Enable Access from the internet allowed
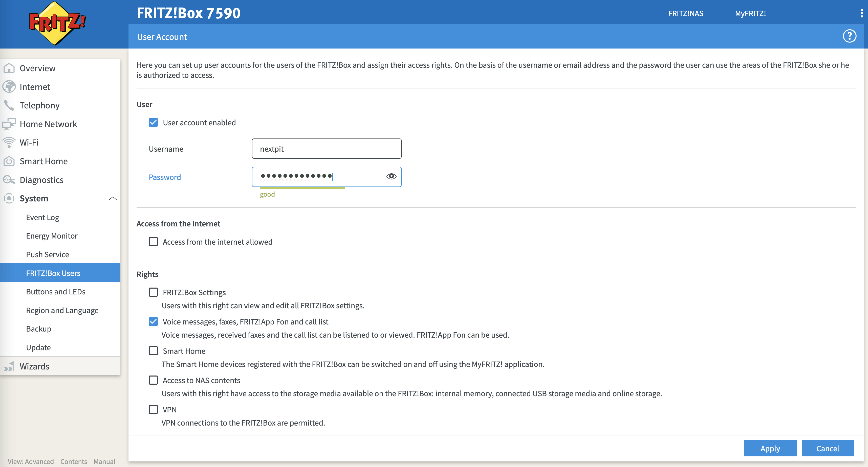Viewport: 868px width, 467px height. pyautogui.click(x=153, y=242)
